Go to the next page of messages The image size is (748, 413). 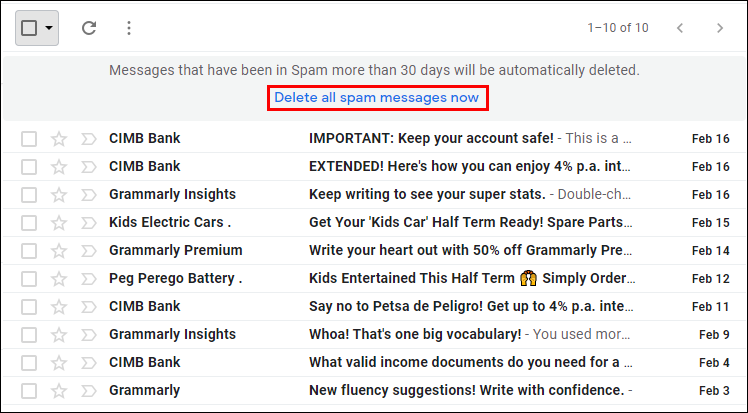720,28
